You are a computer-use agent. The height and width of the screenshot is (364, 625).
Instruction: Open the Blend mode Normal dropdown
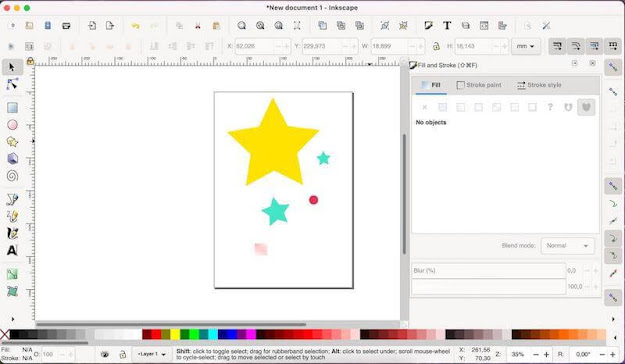tap(568, 246)
